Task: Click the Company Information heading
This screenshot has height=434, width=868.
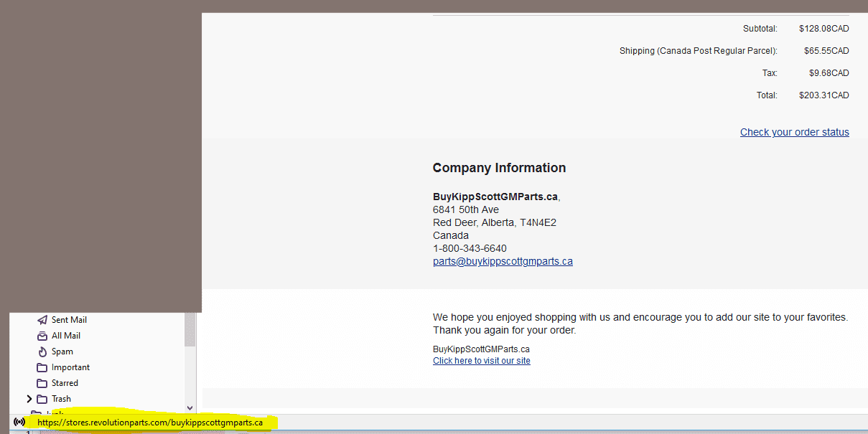Action: click(499, 168)
